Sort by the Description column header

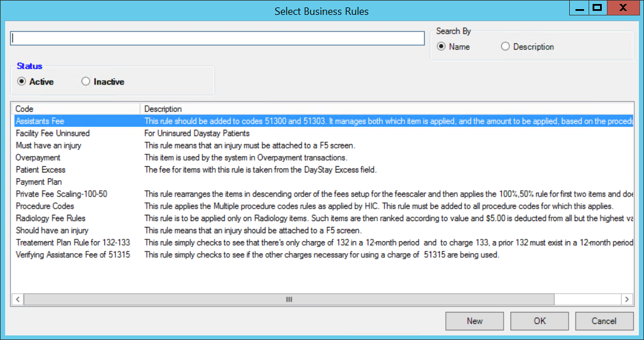coord(387,109)
